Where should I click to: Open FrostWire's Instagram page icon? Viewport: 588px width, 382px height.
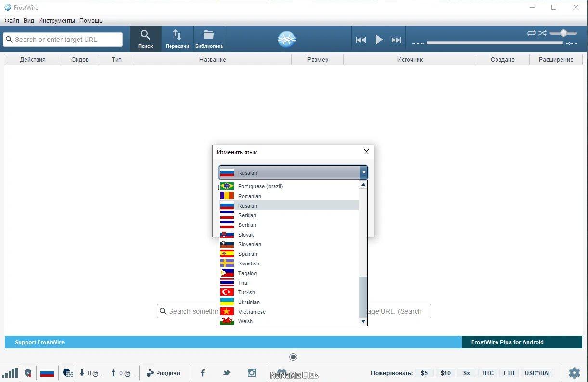point(252,373)
